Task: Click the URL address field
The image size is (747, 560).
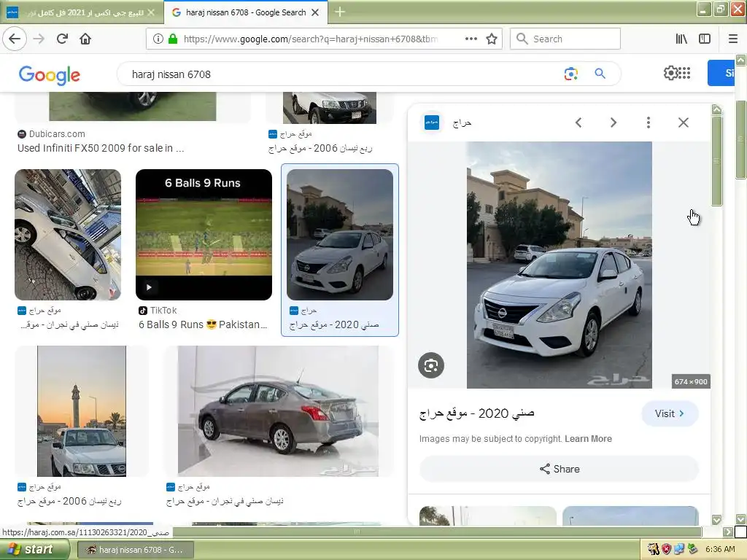Action: coord(309,39)
